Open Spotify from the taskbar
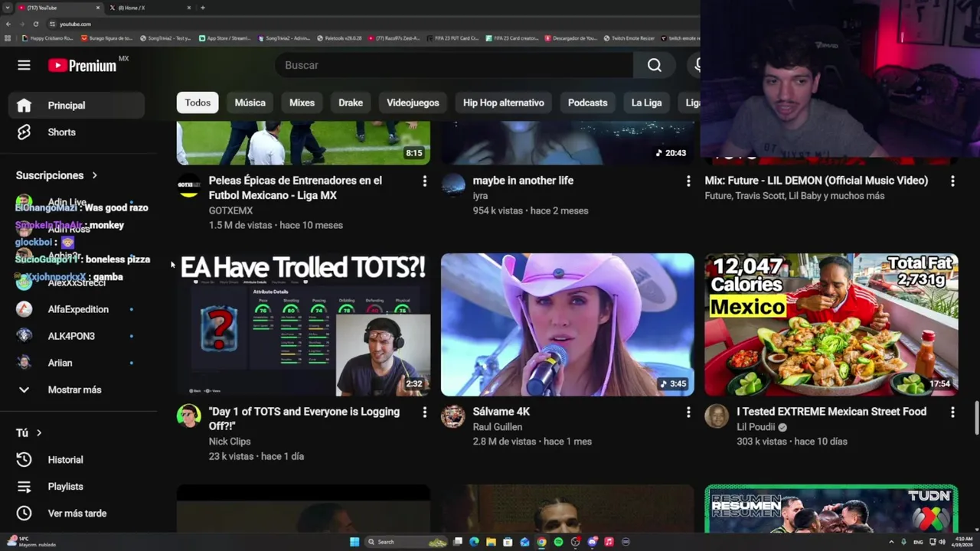 coord(558,542)
